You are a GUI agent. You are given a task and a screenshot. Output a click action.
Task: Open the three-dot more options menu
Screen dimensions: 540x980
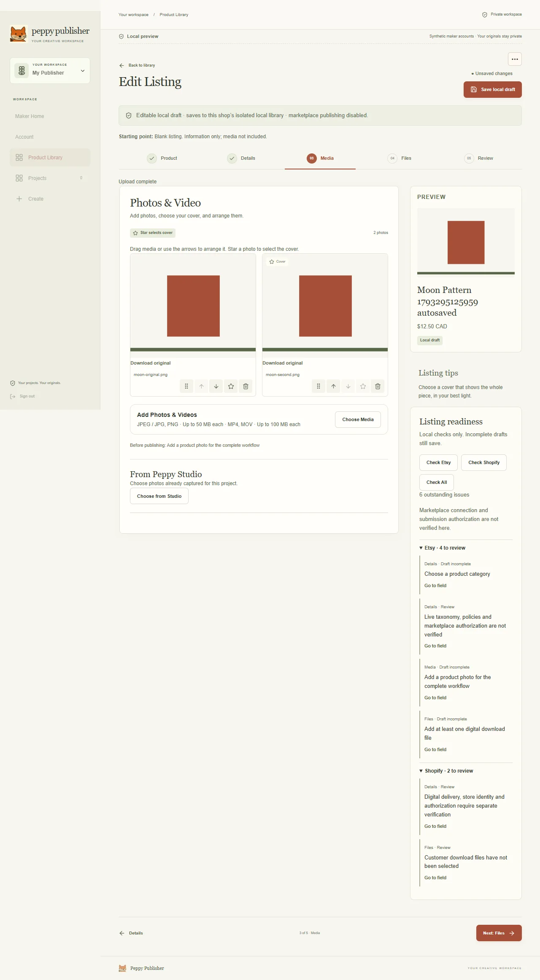point(515,59)
